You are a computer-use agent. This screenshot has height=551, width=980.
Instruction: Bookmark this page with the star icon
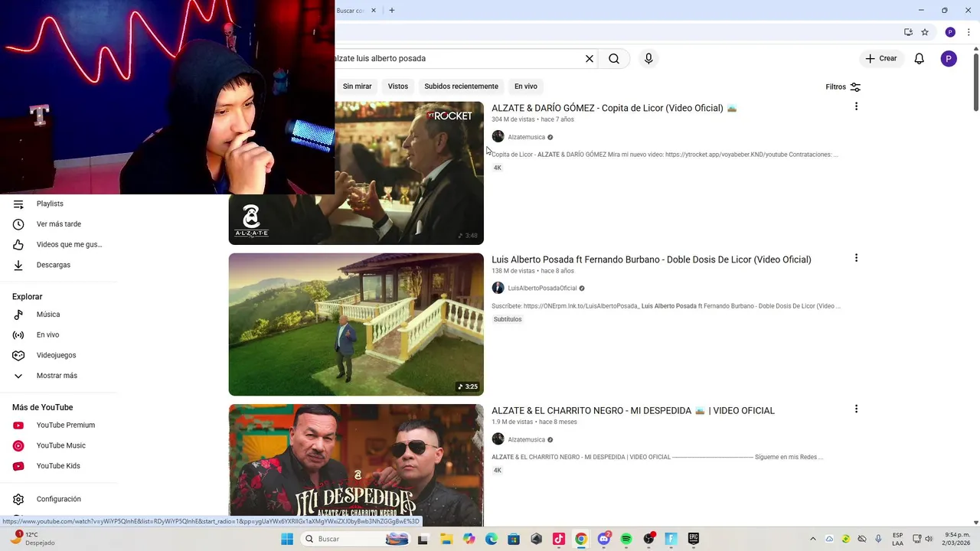[x=925, y=32]
